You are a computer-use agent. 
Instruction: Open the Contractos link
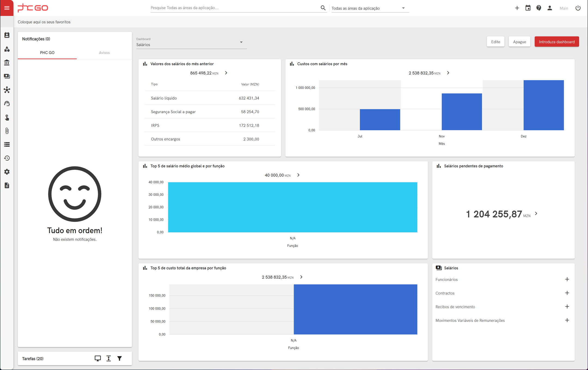(445, 293)
